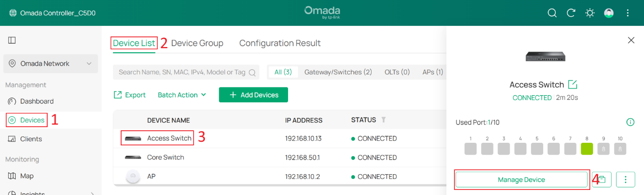Screen dimensions: 644x195
Task: Switch to the Configuration Result tab
Action: [280, 43]
